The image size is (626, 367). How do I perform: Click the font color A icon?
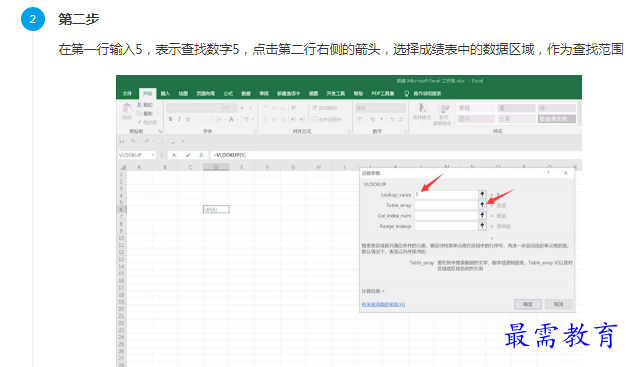[231, 119]
